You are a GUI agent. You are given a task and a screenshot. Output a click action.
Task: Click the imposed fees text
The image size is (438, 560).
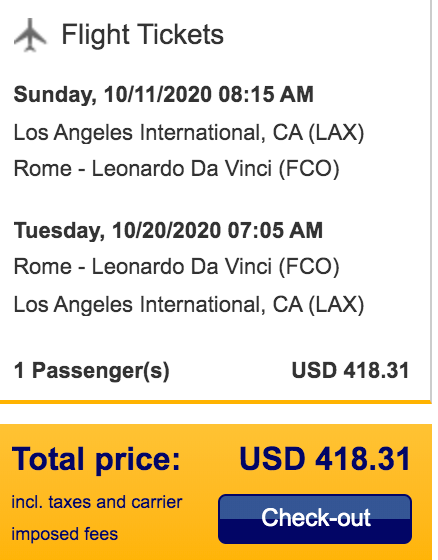(x=64, y=534)
